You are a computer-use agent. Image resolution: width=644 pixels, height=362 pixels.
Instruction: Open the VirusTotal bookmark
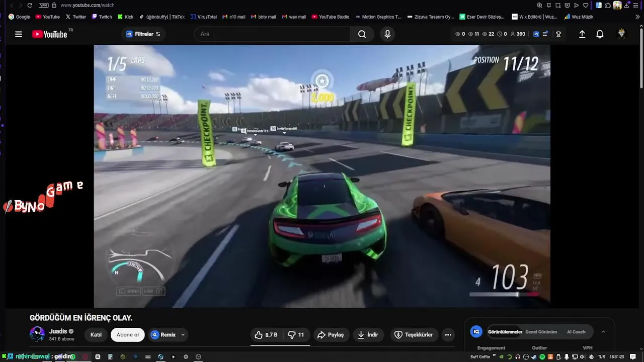pos(203,17)
